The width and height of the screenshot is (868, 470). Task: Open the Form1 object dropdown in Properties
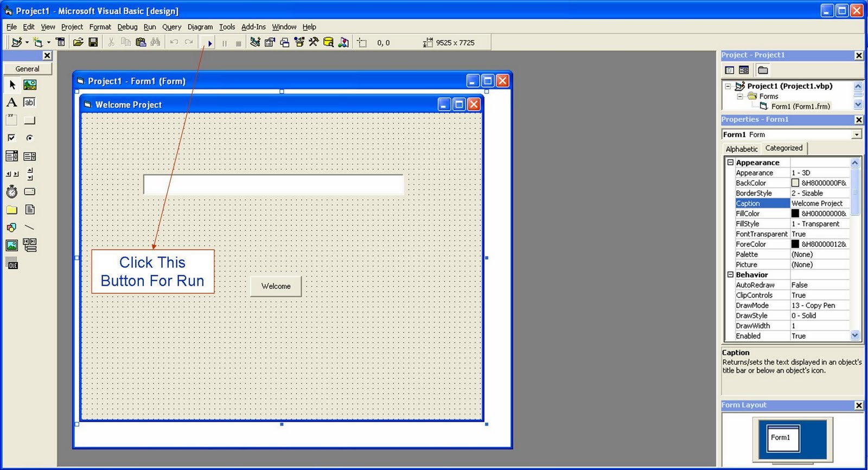tap(857, 134)
